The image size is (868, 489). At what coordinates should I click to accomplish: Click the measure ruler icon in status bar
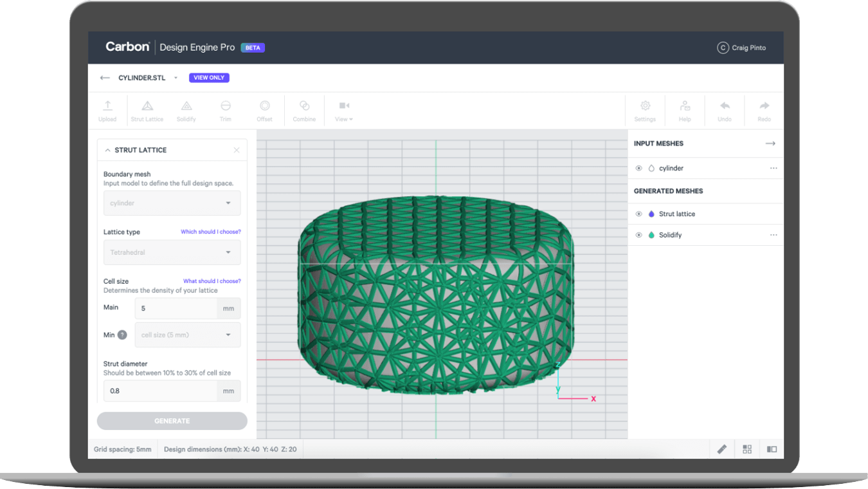(x=721, y=448)
